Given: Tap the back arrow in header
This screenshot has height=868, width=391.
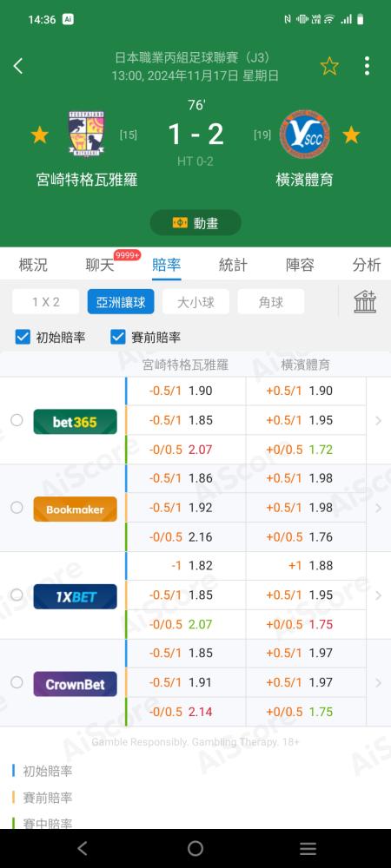Looking at the screenshot, I should pyautogui.click(x=18, y=67).
